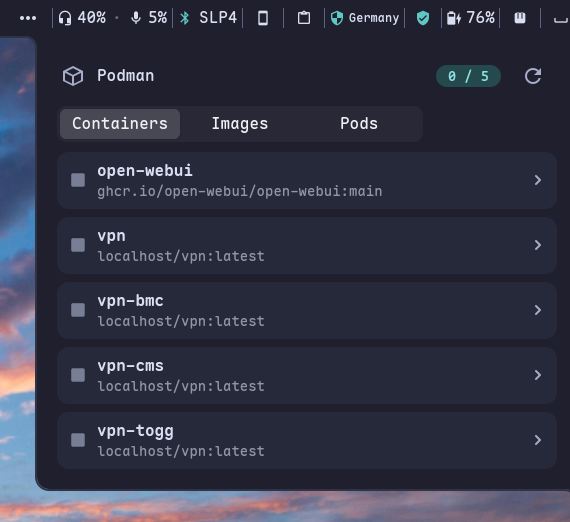
Task: Click the battery charging 76% indicator
Action: pos(470,17)
